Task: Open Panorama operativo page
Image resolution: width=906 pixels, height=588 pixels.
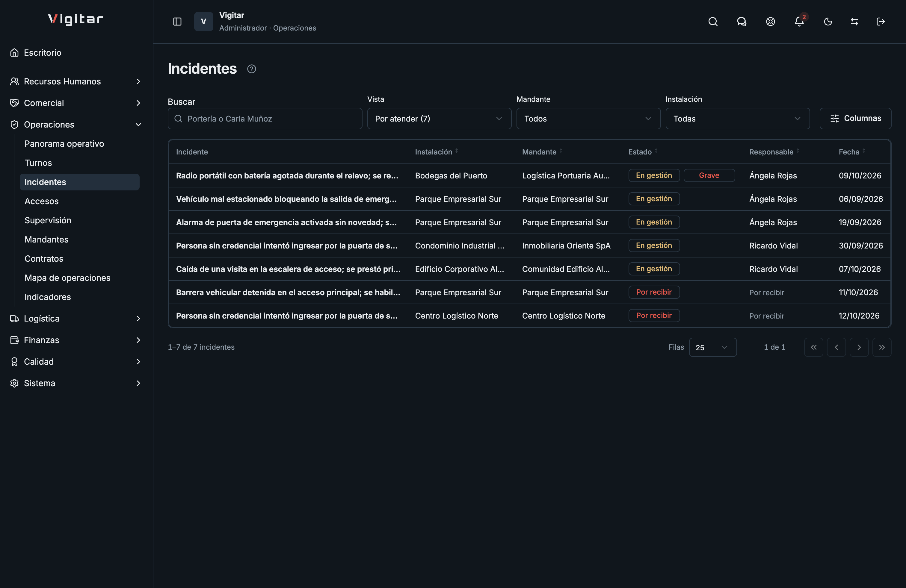Action: click(80, 144)
